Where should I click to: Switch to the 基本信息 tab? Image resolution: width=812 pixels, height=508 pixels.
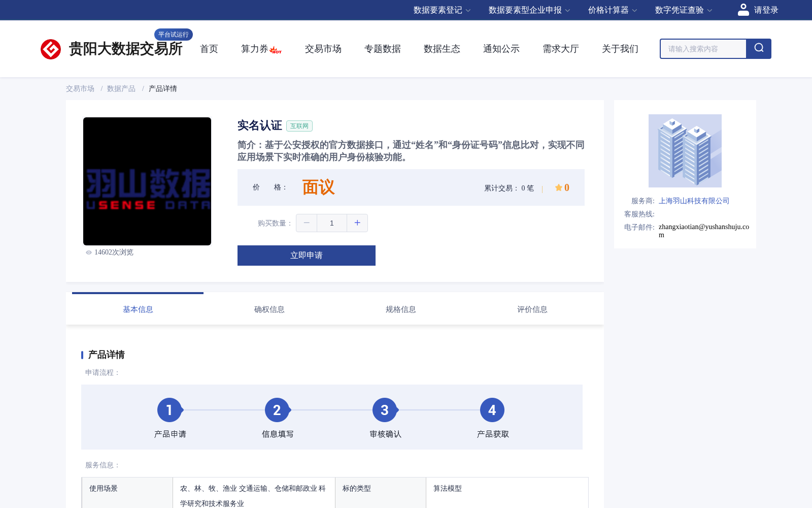click(138, 309)
